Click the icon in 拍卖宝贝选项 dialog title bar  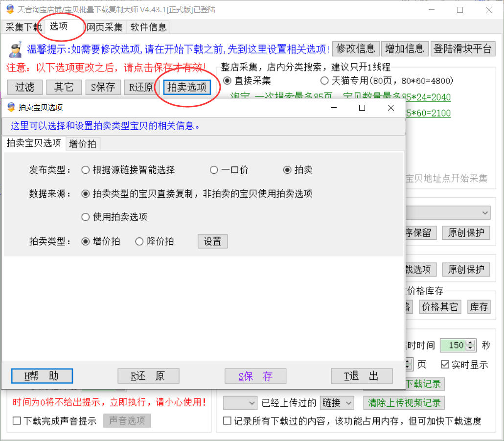[x=11, y=108]
